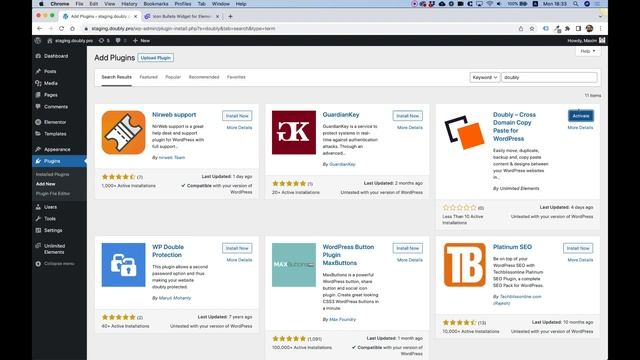View More Details for Nirweb support
This screenshot has width=640, height=360.
point(239,128)
